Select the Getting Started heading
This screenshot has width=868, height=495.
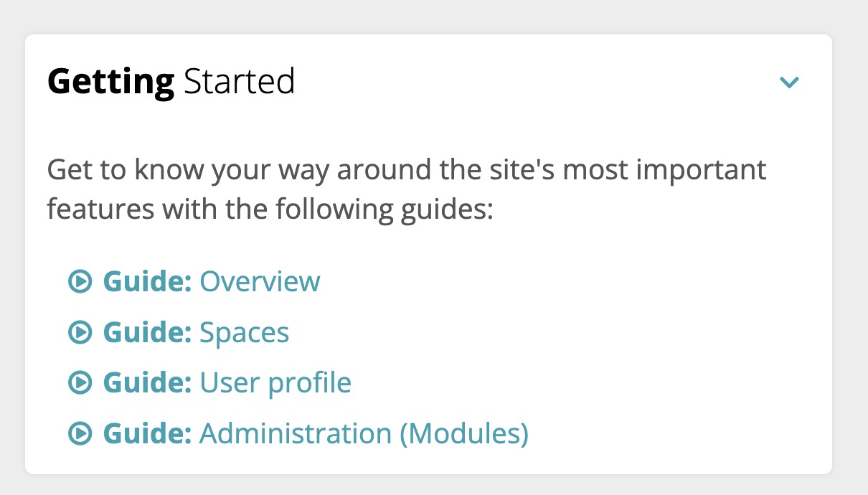(x=171, y=80)
